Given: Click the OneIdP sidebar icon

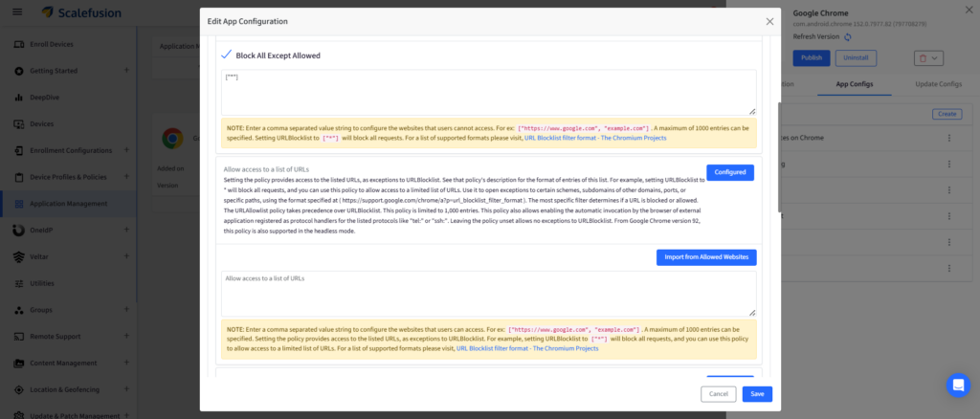Looking at the screenshot, I should tap(19, 231).
